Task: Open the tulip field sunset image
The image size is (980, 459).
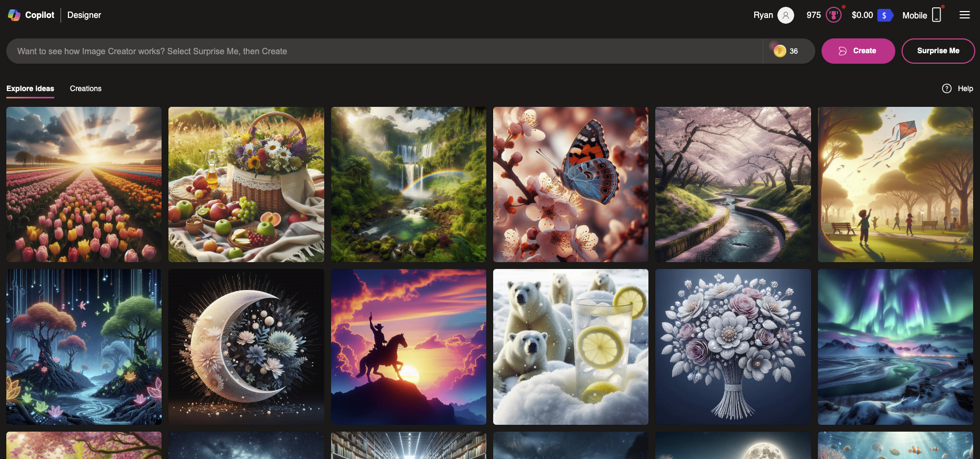Action: click(84, 184)
